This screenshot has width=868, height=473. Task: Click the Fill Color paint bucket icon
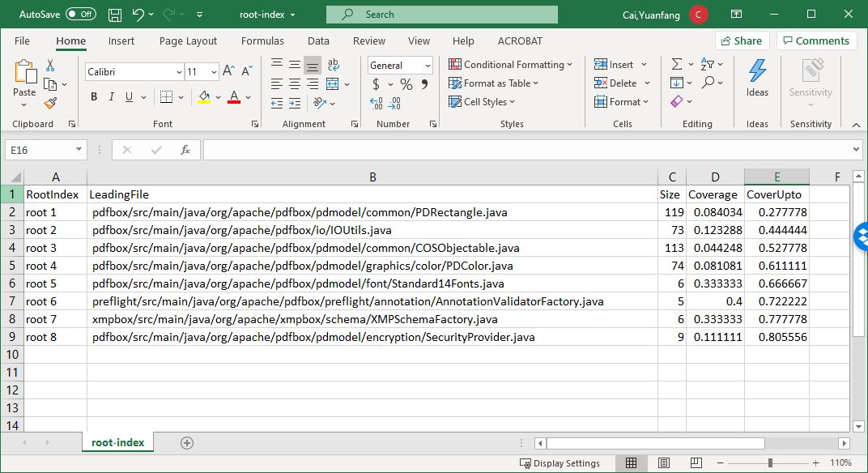204,97
